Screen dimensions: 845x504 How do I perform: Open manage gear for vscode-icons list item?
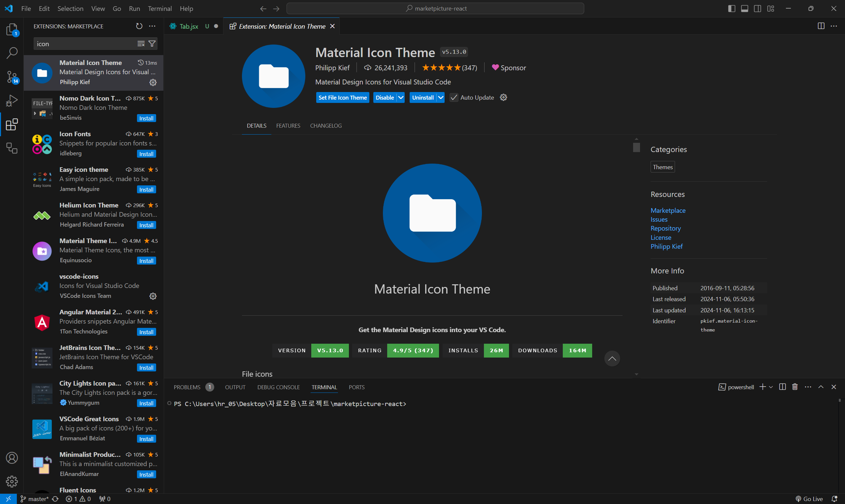coord(153,296)
